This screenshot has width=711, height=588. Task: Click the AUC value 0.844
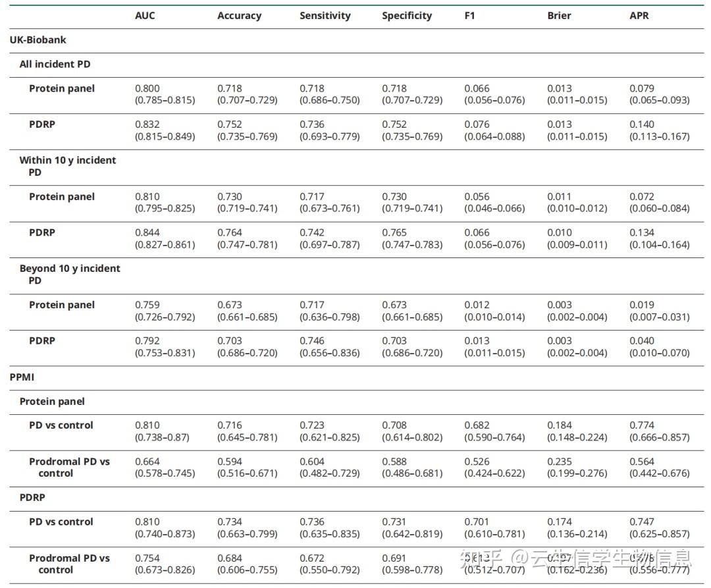coord(147,232)
